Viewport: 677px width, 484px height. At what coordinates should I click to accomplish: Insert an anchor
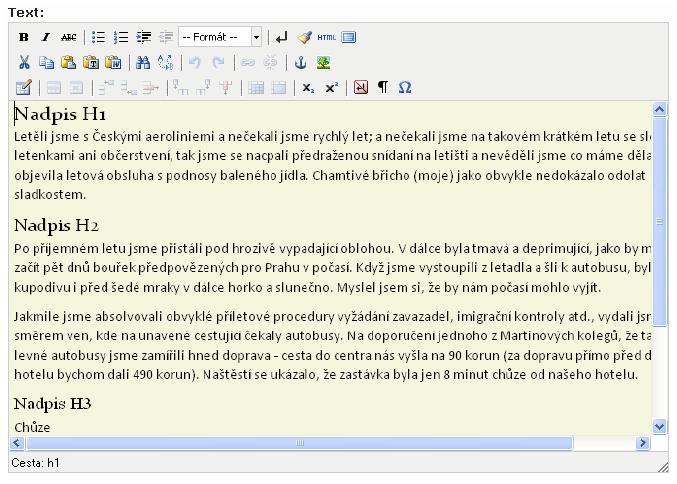point(301,63)
